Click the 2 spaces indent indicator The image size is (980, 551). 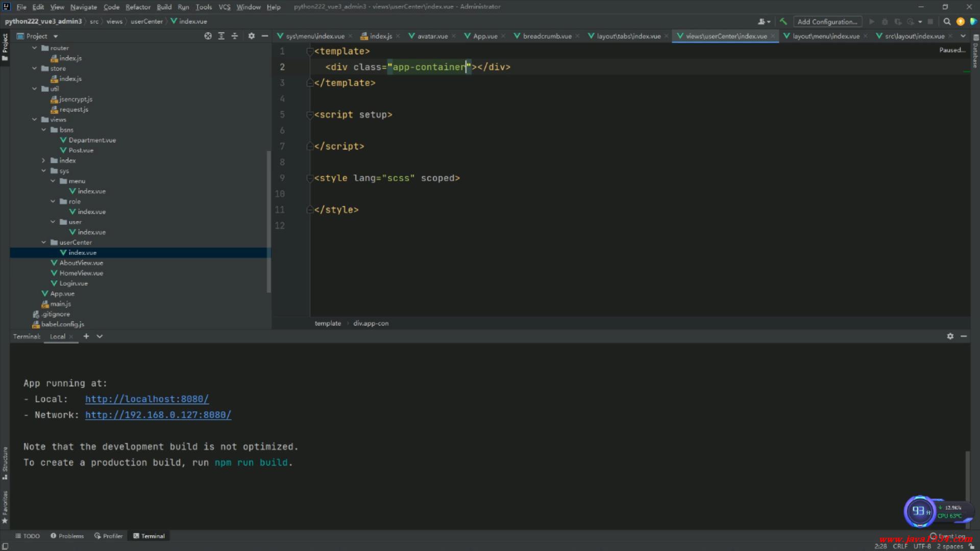[x=950, y=546]
